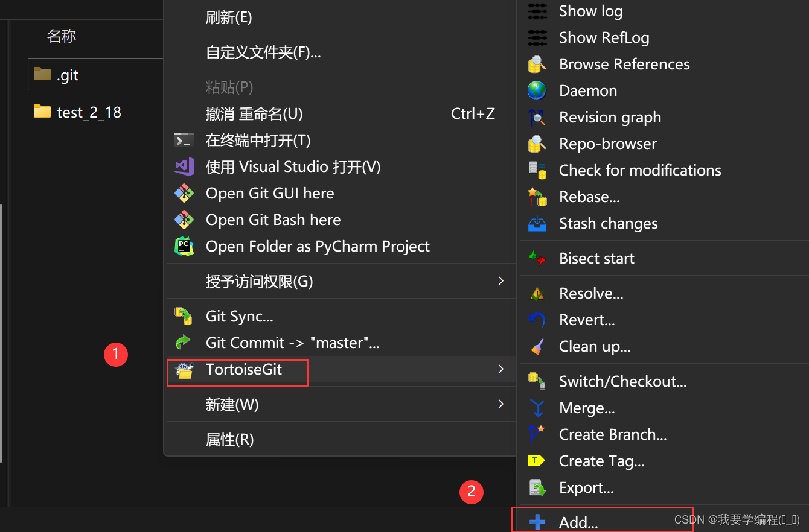Click the Revision graph text
The width and height of the screenshot is (809, 532).
click(610, 117)
